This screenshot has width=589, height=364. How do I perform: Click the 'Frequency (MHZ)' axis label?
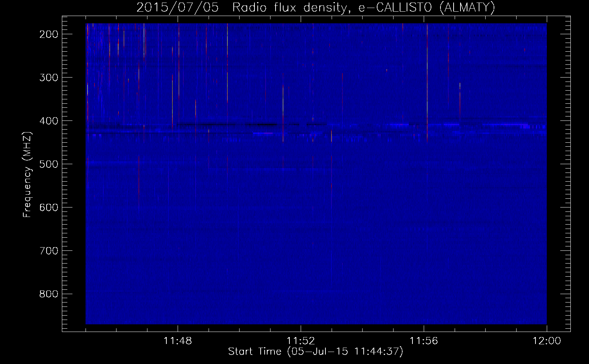(x=27, y=175)
